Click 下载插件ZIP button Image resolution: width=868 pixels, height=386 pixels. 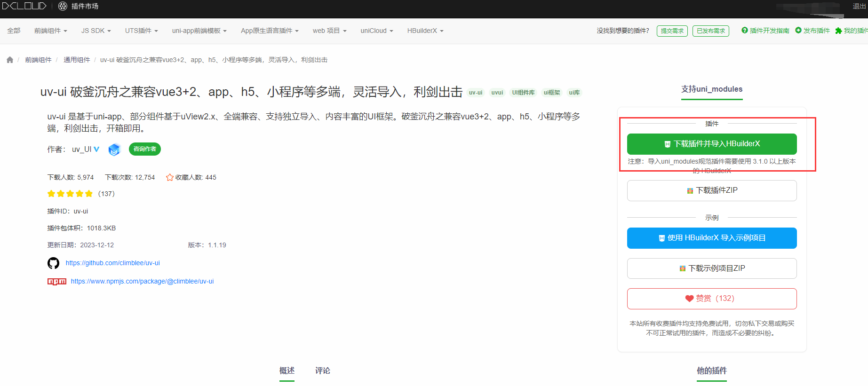[712, 190]
